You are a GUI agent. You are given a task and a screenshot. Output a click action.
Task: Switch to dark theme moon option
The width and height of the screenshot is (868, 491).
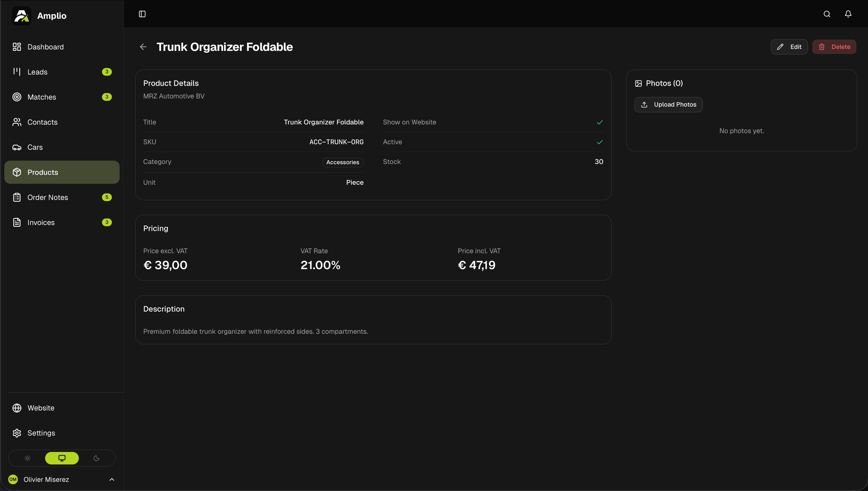point(96,458)
